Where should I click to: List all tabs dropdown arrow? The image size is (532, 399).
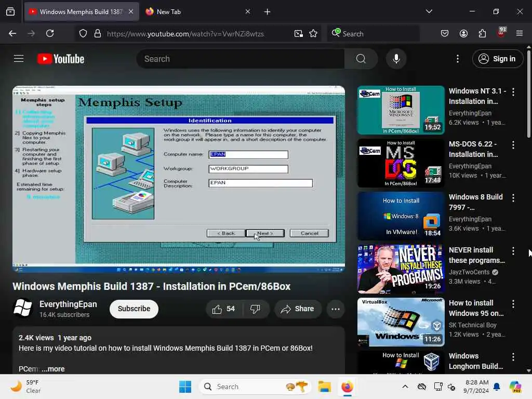(429, 11)
